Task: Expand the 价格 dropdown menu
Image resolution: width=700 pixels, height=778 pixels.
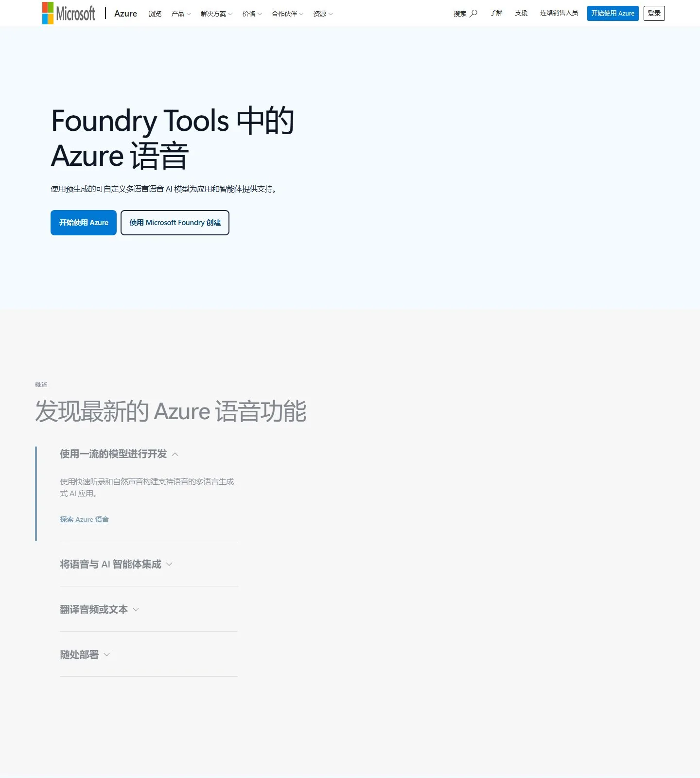Action: pyautogui.click(x=252, y=14)
